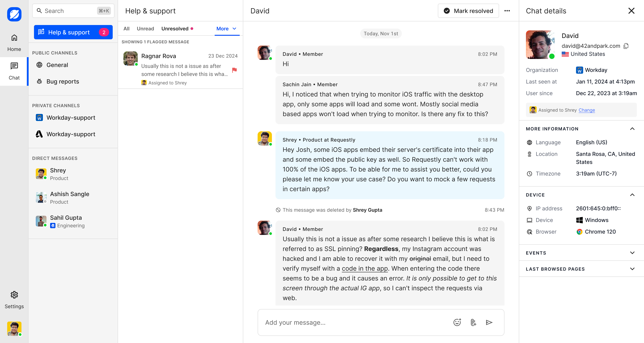Click Shrey's avatar on 8:18 PM message
The image size is (644, 343).
[x=265, y=138]
